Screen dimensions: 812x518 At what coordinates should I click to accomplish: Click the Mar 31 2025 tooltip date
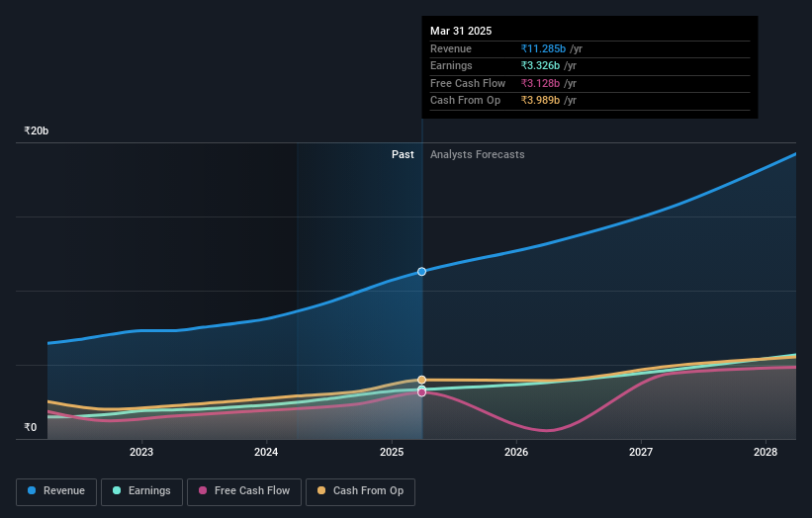(x=461, y=31)
